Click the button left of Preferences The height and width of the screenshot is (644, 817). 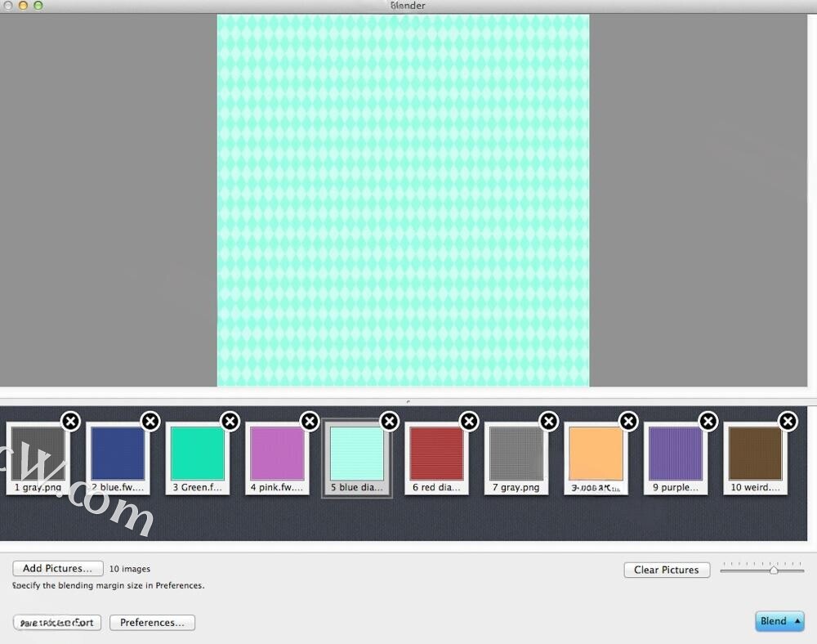pyautogui.click(x=57, y=623)
